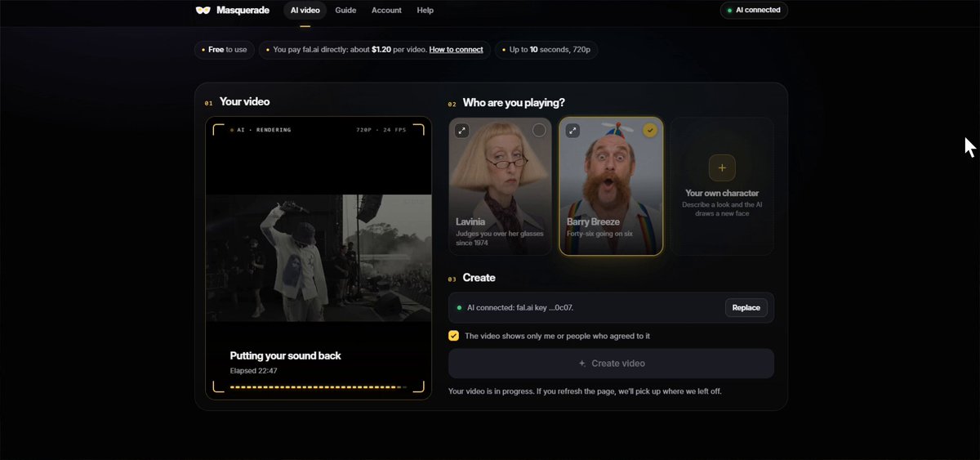Click the Putting your sound back status

click(x=286, y=355)
